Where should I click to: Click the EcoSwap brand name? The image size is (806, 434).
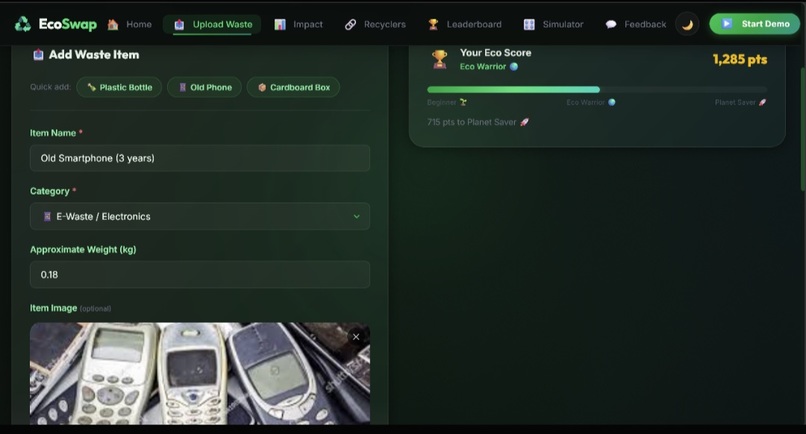pyautogui.click(x=67, y=24)
